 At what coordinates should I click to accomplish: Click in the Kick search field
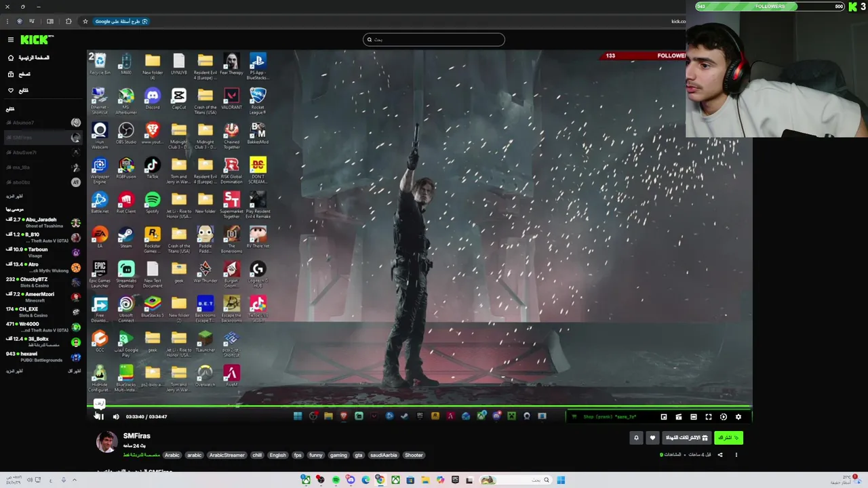tap(434, 39)
